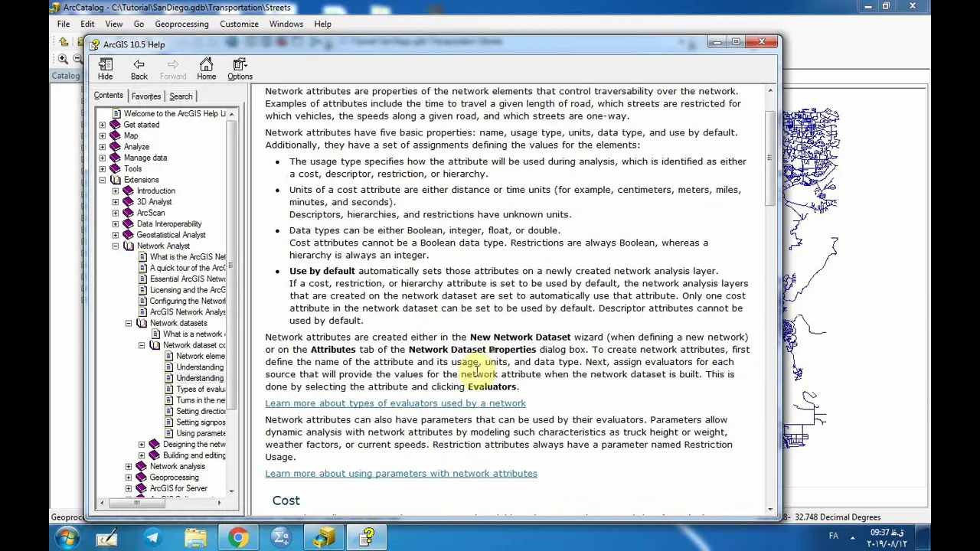The height and width of the screenshot is (551, 980).
Task: Select the Network elements topic
Action: point(201,356)
